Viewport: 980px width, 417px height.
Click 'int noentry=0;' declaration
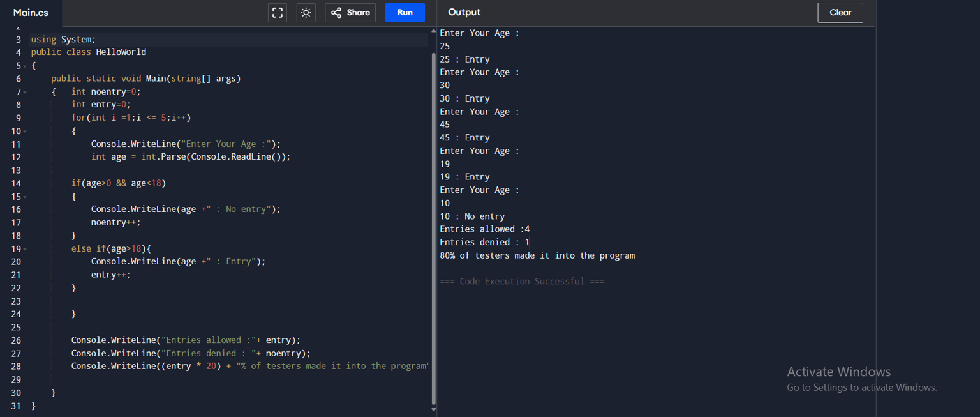106,92
